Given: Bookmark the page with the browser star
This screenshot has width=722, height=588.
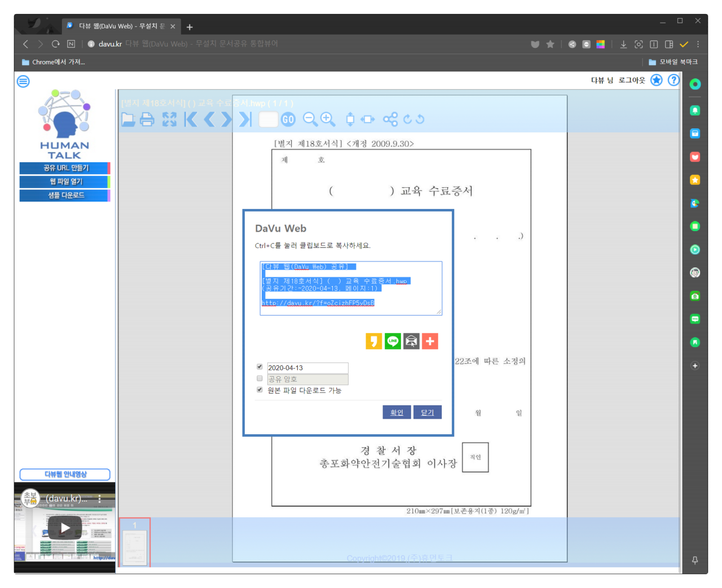Looking at the screenshot, I should 550,44.
